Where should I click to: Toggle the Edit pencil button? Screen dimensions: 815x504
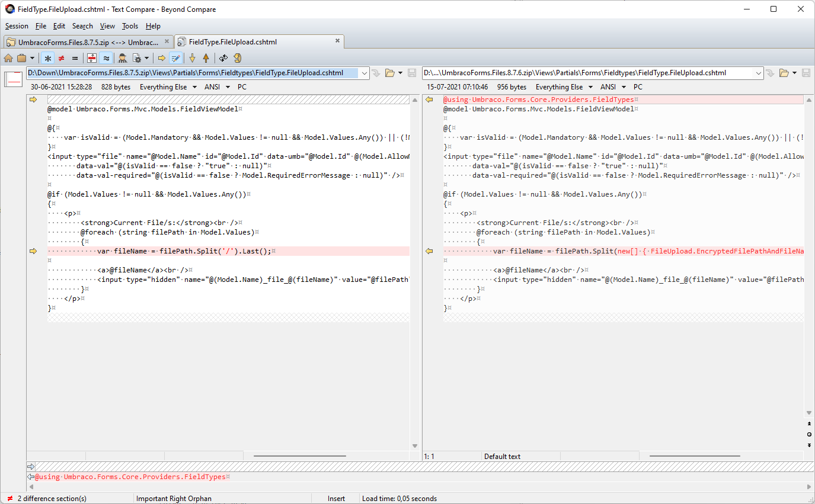pos(175,58)
